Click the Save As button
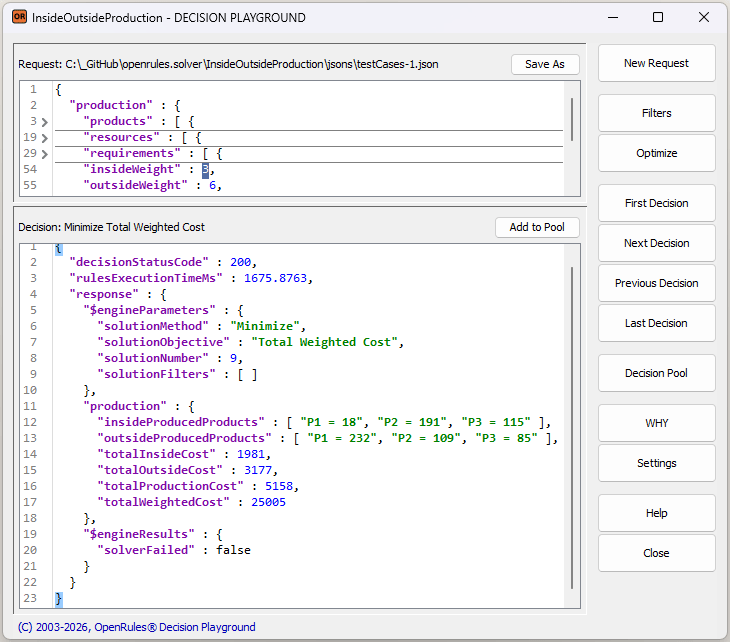This screenshot has height=642, width=730. tap(544, 64)
